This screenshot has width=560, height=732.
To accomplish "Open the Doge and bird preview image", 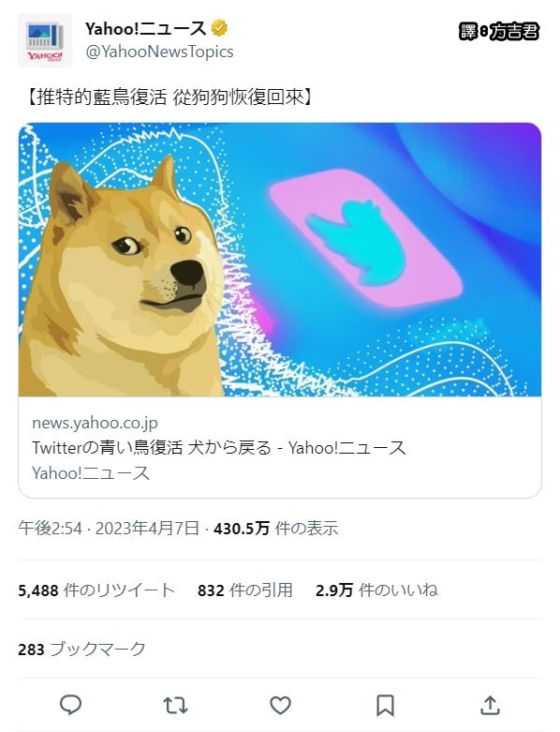I will click(x=280, y=260).
